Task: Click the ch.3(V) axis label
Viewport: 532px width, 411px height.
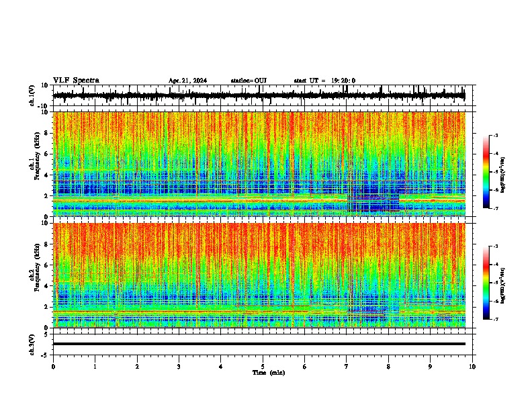Action: pyautogui.click(x=32, y=345)
